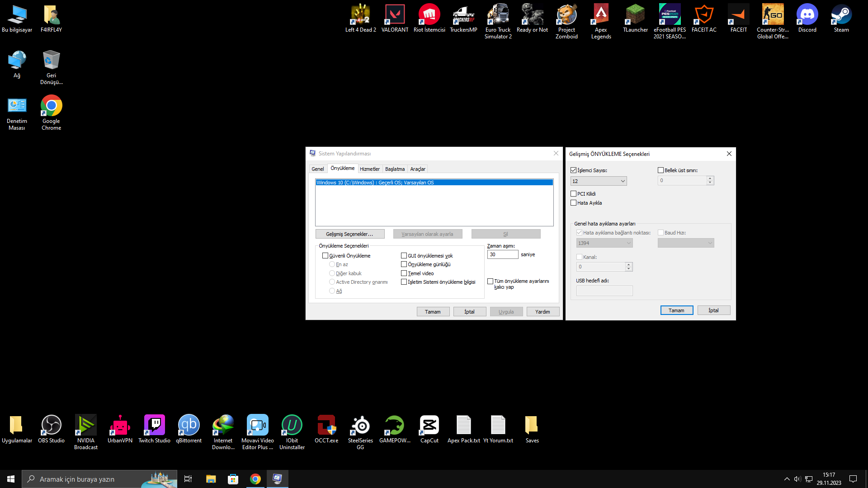Check the PCI Kilidi option

[x=573, y=194]
